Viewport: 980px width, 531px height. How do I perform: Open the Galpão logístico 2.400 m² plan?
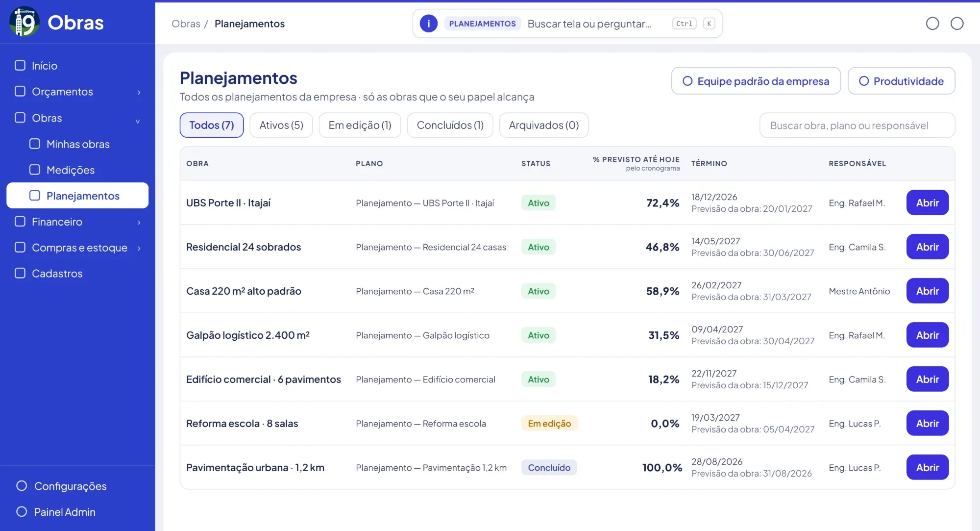pyautogui.click(x=927, y=335)
